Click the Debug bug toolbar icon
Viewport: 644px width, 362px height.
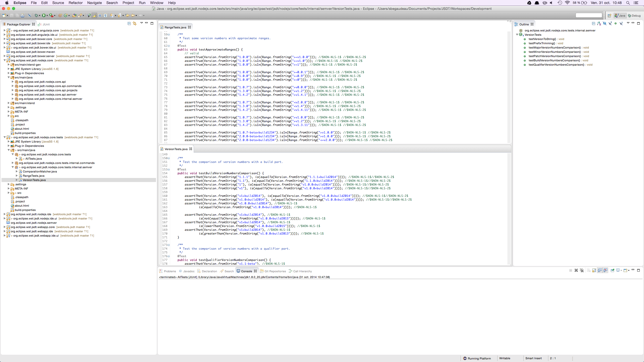point(36,15)
